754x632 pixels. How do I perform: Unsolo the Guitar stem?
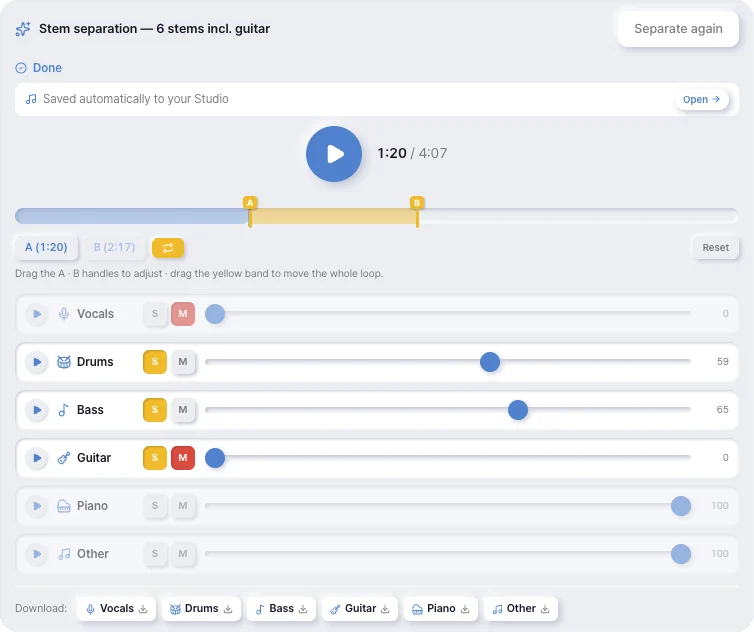click(x=155, y=458)
